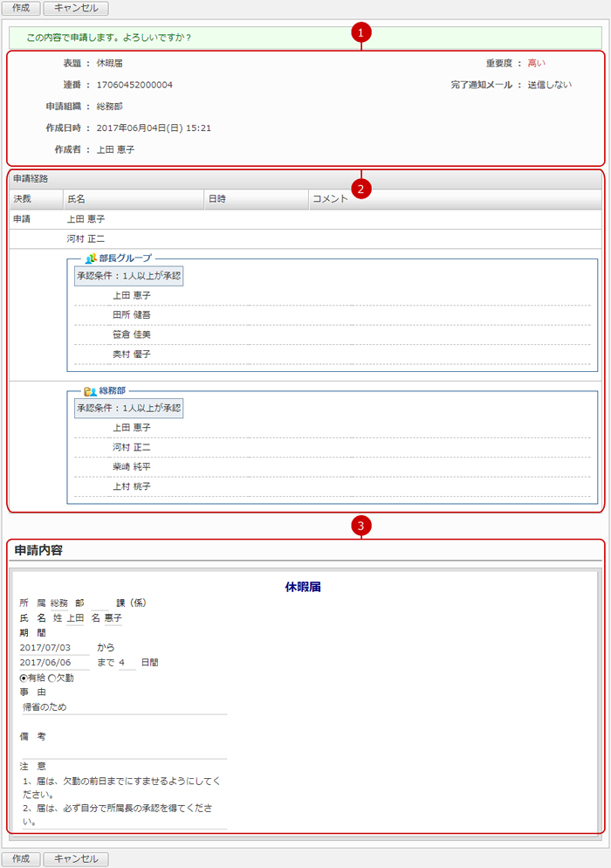Select the 有給 radio button
Image resolution: width=611 pixels, height=868 pixels.
tap(24, 679)
